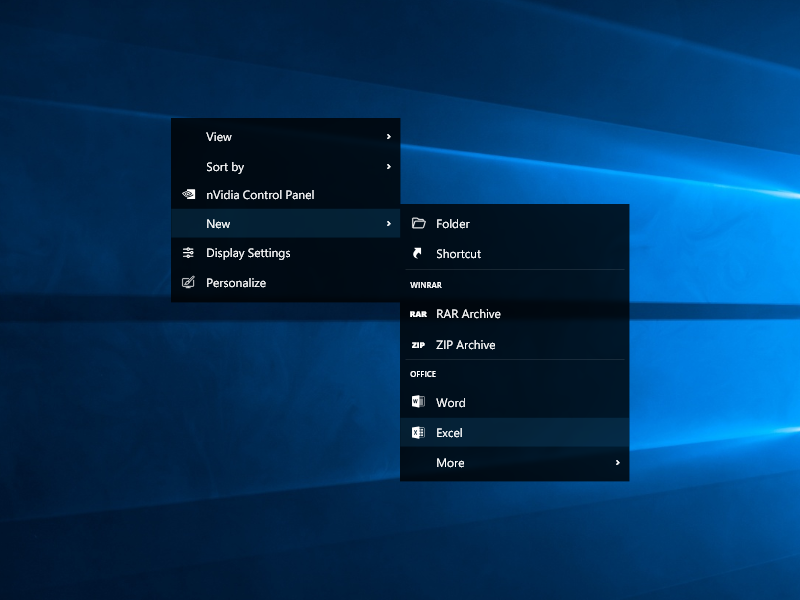Image resolution: width=800 pixels, height=600 pixels.
Task: Expand the More submenu arrow
Action: pyautogui.click(x=617, y=463)
